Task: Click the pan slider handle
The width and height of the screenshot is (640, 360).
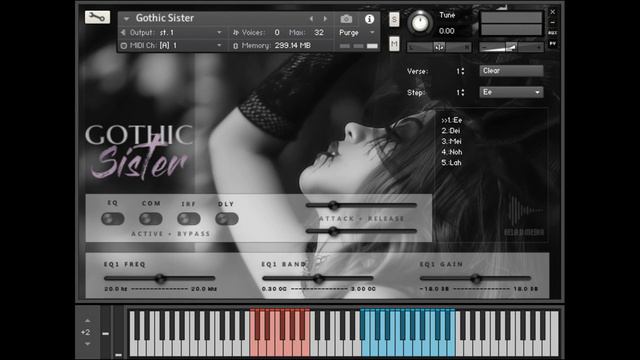Action: point(439,47)
